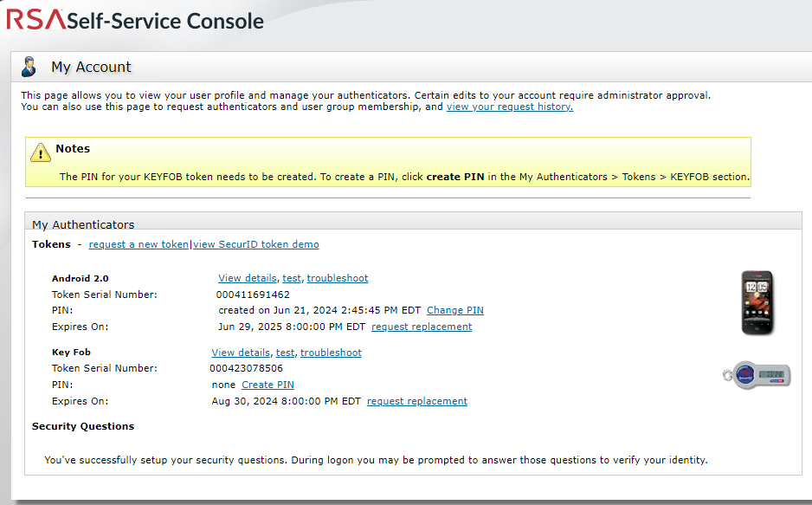
Task: Click the My Account user avatar icon
Action: pyautogui.click(x=29, y=67)
